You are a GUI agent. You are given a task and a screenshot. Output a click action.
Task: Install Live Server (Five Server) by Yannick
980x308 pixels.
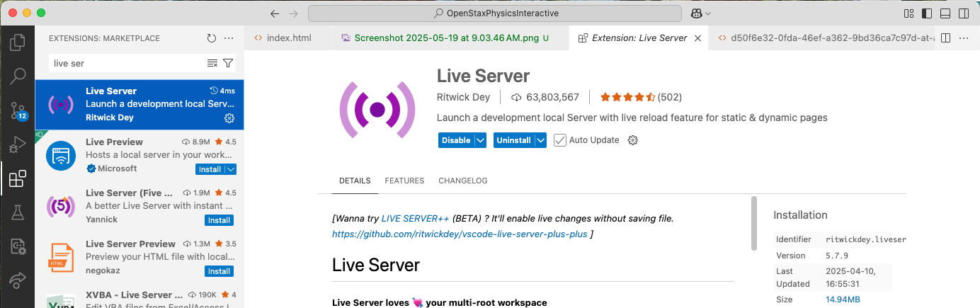tap(219, 220)
